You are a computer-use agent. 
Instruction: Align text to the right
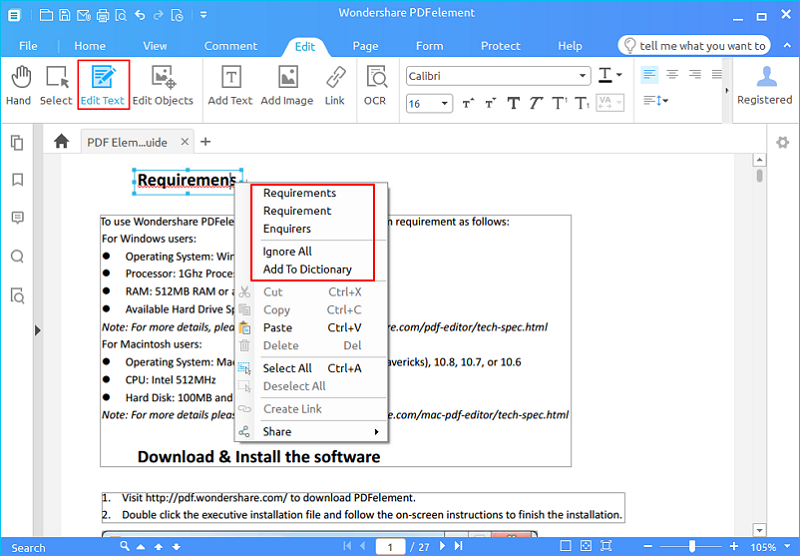[695, 74]
